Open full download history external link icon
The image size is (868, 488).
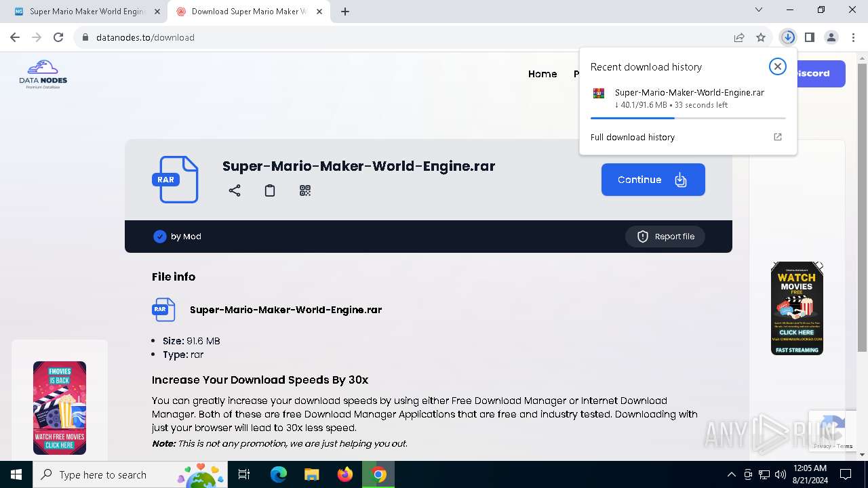(778, 137)
